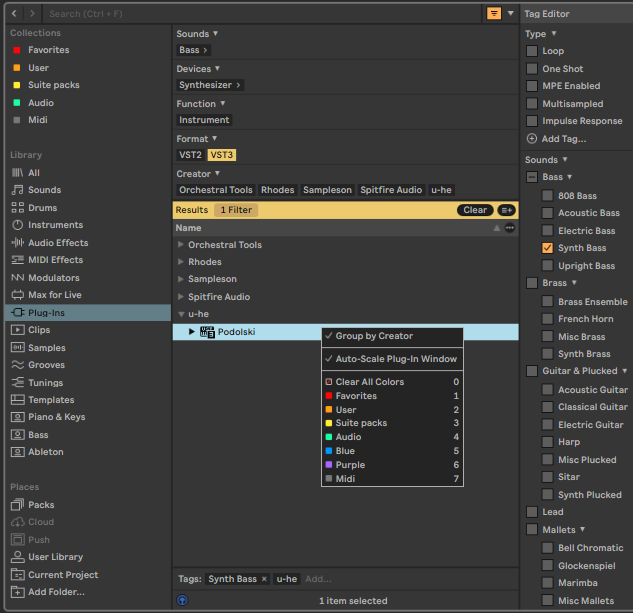Select the VST2 format filter tag
Image resolution: width=633 pixels, height=613 pixels.
click(x=190, y=155)
